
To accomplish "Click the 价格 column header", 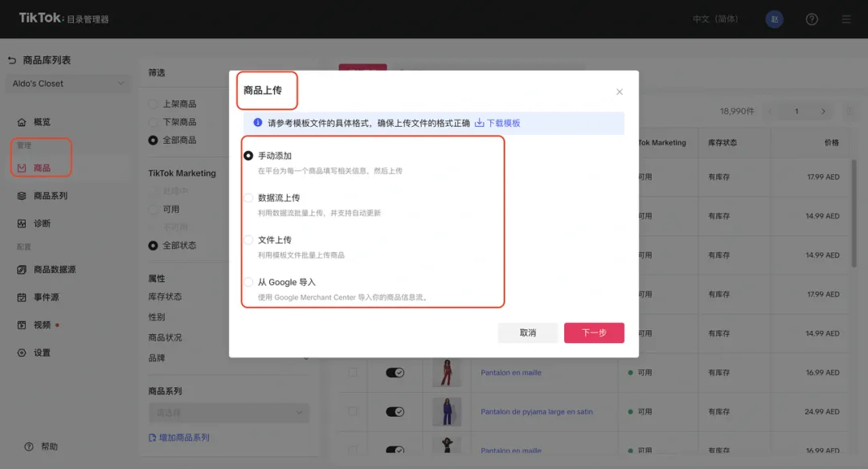I will [832, 143].
